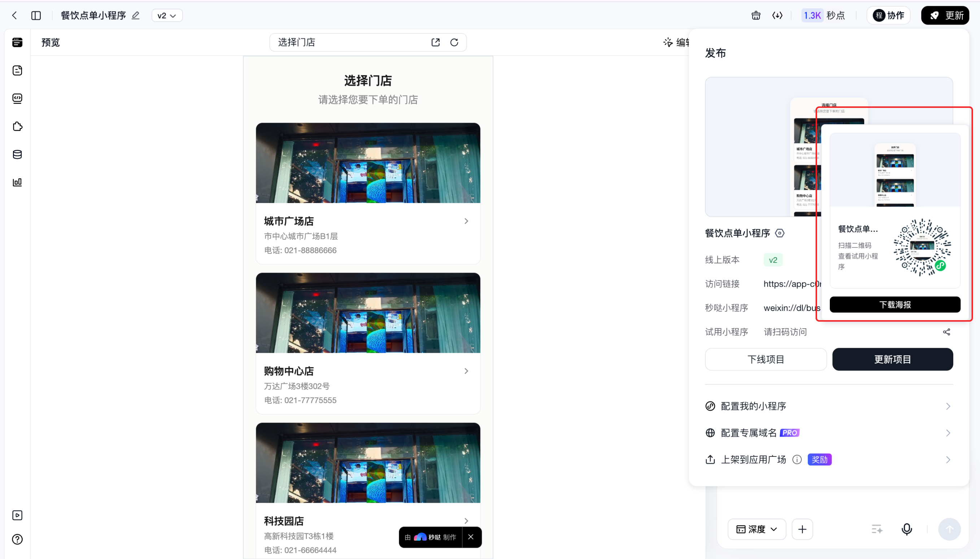Click the 购物中心店 store name
This screenshot has height=559, width=980.
[x=289, y=371]
